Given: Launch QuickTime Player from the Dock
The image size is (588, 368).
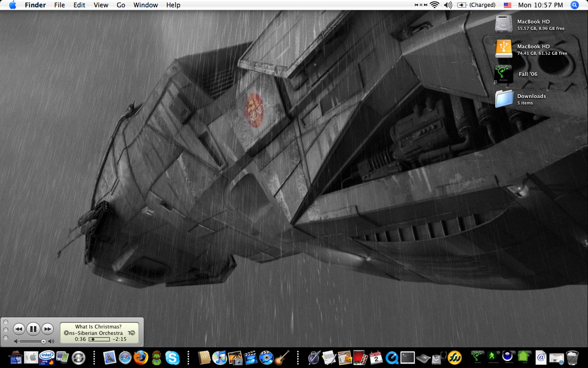Looking at the screenshot, I should (392, 357).
